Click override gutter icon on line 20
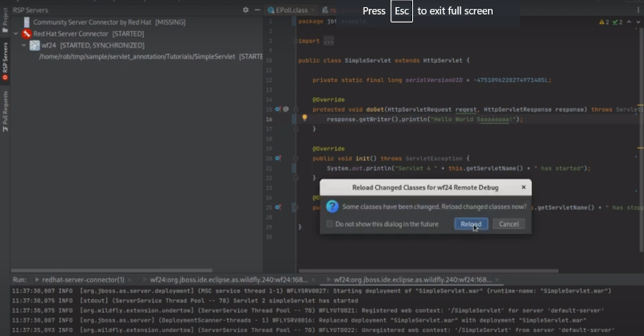Image resolution: width=644 pixels, height=336 pixels. pyautogui.click(x=278, y=158)
